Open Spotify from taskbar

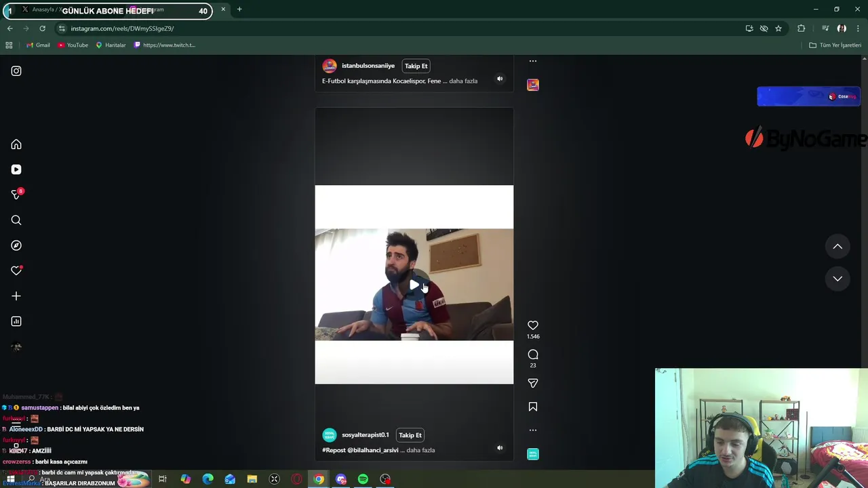[x=363, y=479]
